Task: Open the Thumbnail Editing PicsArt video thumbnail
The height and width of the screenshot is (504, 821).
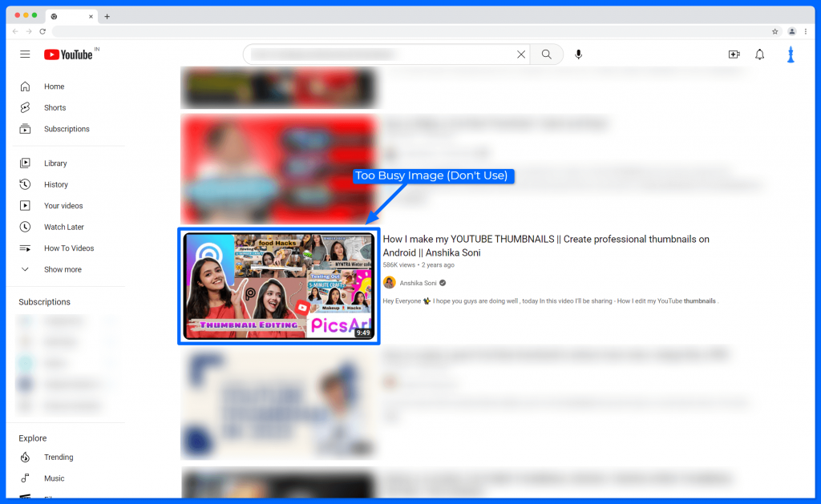Action: (278, 286)
